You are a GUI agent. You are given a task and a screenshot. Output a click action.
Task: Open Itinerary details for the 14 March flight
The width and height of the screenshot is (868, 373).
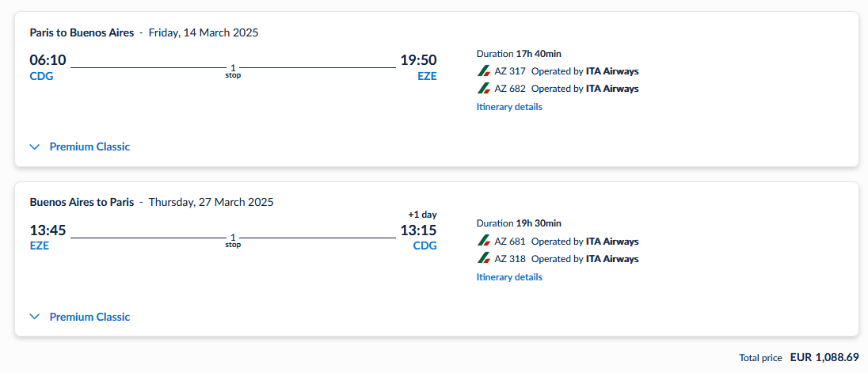[509, 107]
